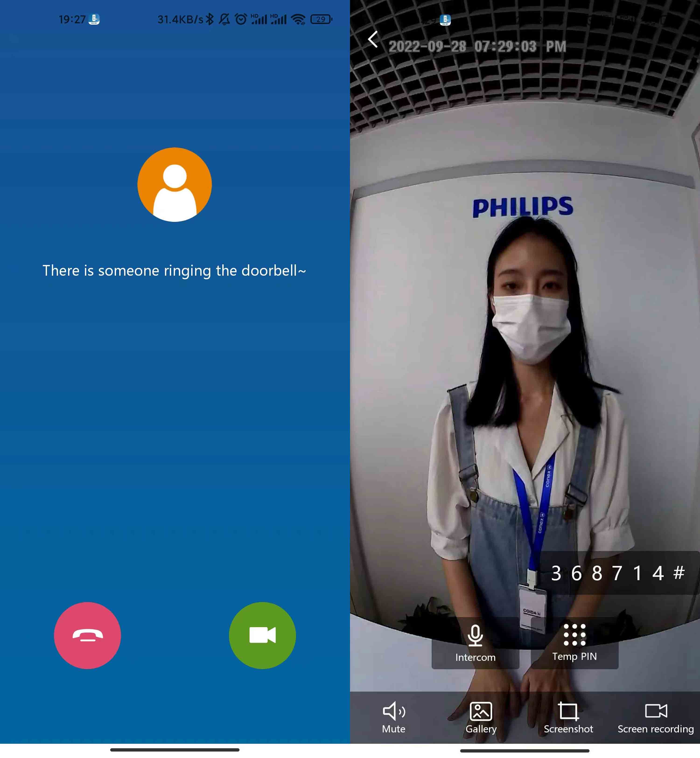Decline the incoming doorbell call
This screenshot has height=758, width=700.
click(87, 635)
